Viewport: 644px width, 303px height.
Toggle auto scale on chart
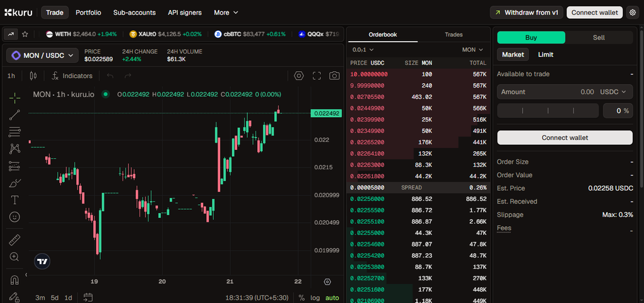(332, 297)
